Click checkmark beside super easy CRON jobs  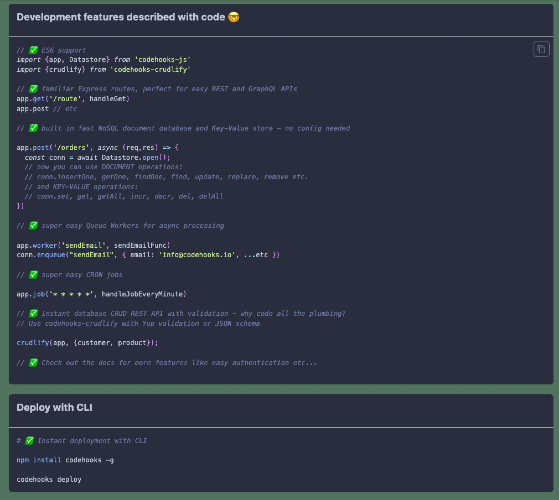(x=33, y=275)
